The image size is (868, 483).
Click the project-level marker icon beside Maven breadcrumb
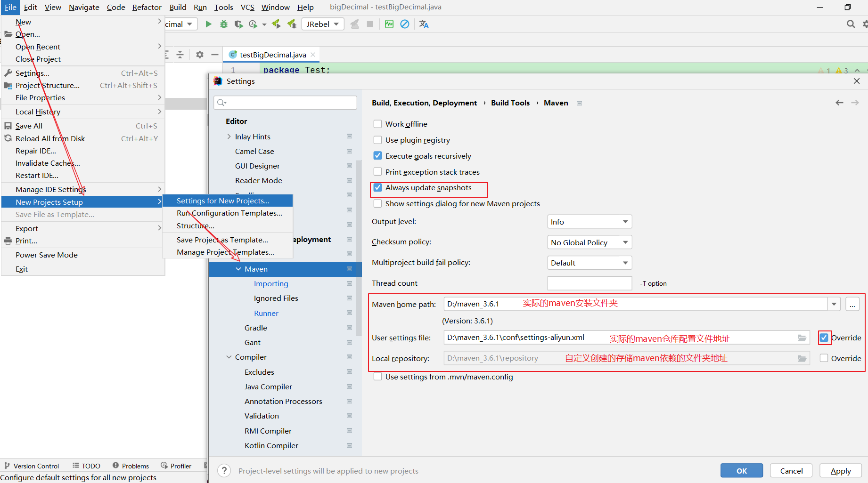click(579, 103)
